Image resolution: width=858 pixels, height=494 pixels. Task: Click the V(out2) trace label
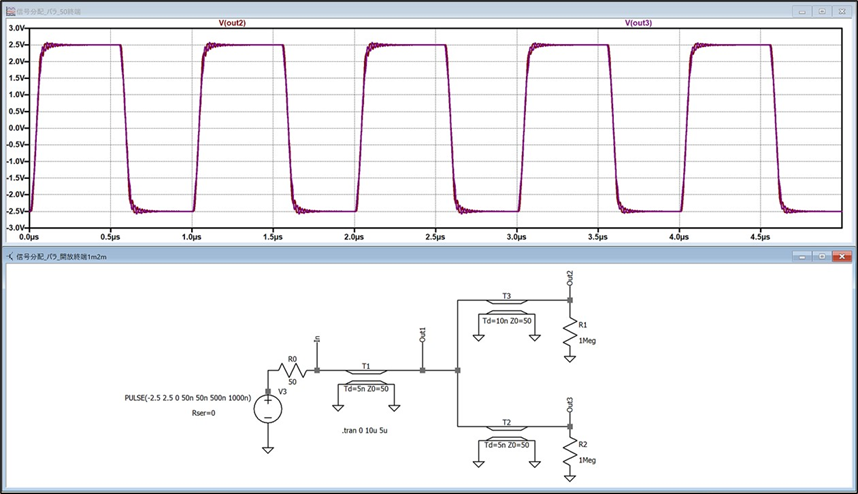tap(233, 22)
